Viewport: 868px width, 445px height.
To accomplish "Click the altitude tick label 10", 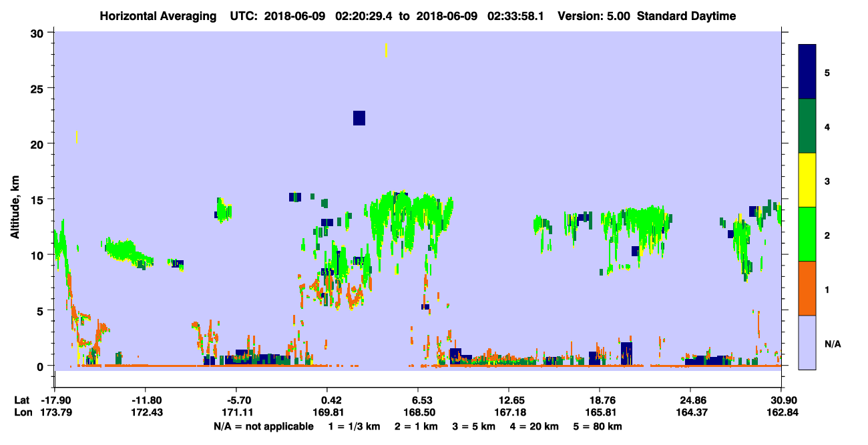I will click(x=39, y=255).
